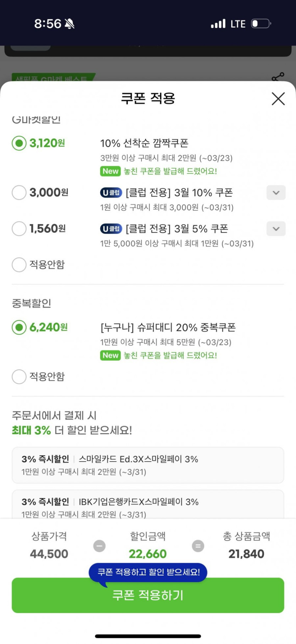Tap the New badge under 슈퍼대디 coupon
This screenshot has width=296, height=644.
coord(110,356)
